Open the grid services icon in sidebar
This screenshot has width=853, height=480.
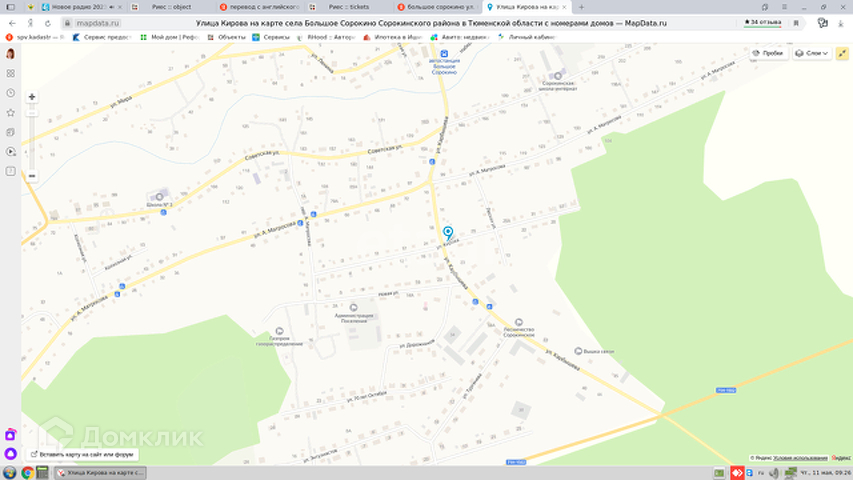[x=10, y=73]
